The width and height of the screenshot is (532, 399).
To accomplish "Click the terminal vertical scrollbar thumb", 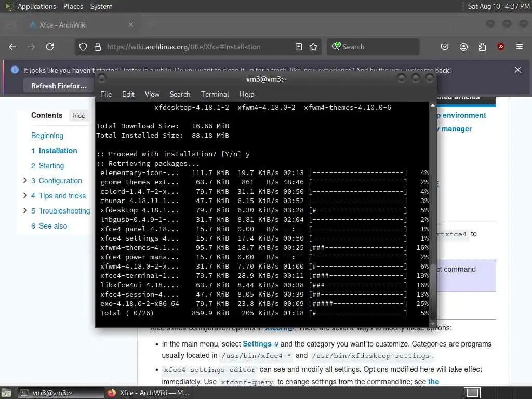I will coord(433,292).
